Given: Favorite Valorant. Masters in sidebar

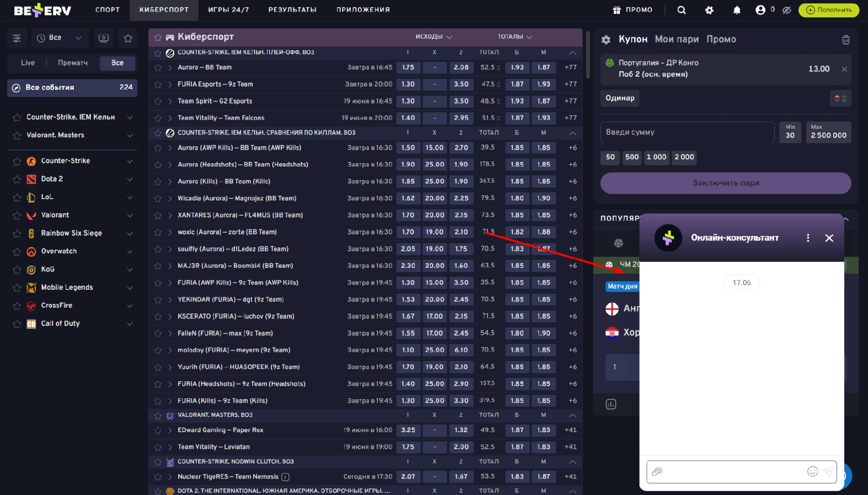Looking at the screenshot, I should point(17,136).
